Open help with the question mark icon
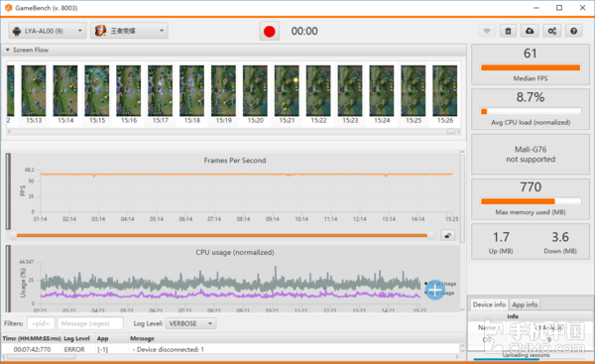 [x=574, y=31]
